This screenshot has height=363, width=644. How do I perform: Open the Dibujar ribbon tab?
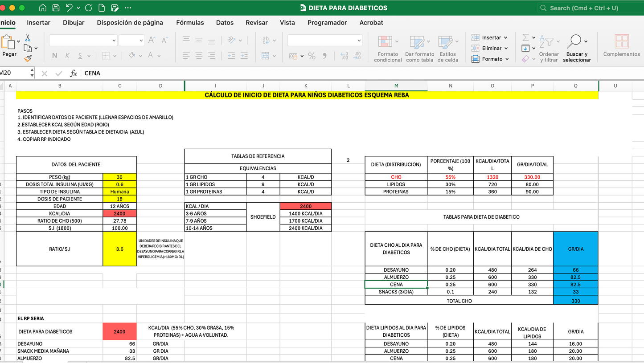[74, 23]
